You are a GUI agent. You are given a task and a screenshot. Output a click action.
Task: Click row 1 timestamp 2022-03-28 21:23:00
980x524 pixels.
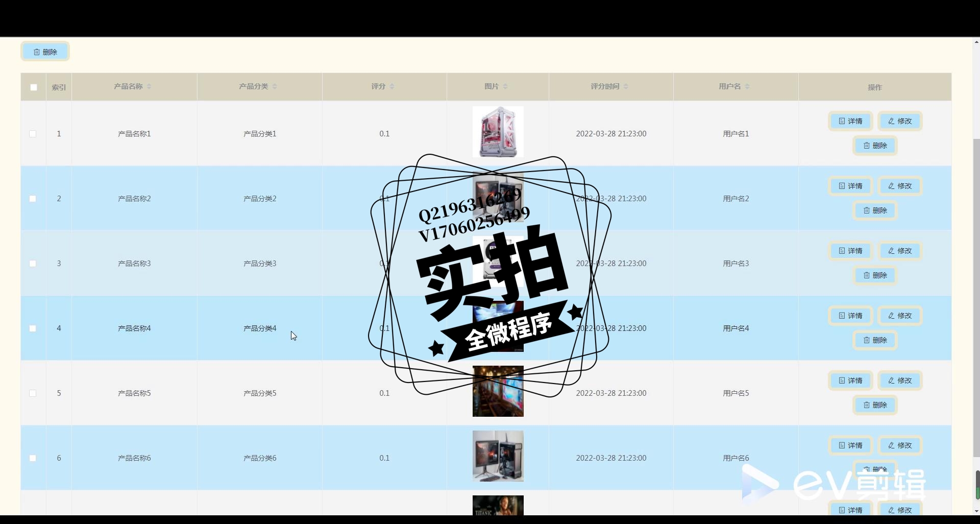point(611,134)
